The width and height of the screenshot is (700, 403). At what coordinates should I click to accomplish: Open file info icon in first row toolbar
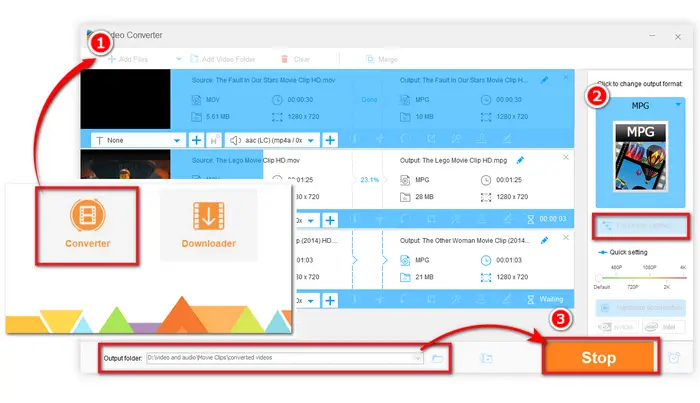point(354,139)
